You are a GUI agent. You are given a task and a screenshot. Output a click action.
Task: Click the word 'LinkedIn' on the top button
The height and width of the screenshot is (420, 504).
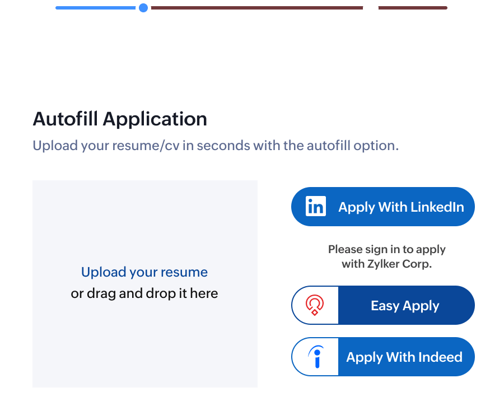[x=437, y=207]
